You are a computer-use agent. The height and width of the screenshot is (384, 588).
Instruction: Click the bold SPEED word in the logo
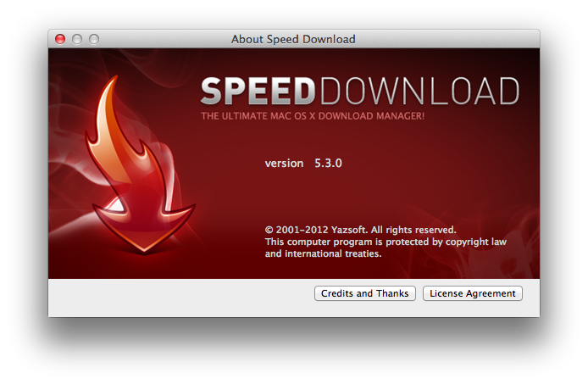click(260, 91)
